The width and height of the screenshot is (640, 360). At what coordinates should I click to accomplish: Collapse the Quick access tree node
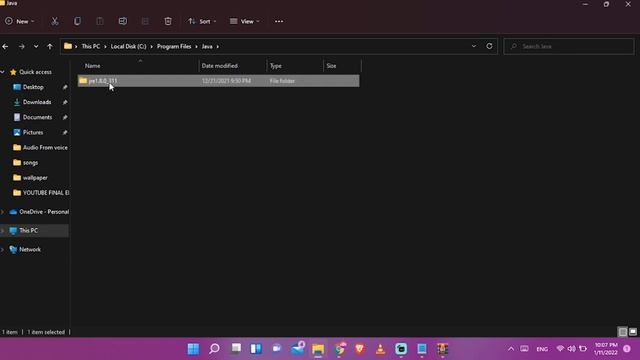[3, 72]
